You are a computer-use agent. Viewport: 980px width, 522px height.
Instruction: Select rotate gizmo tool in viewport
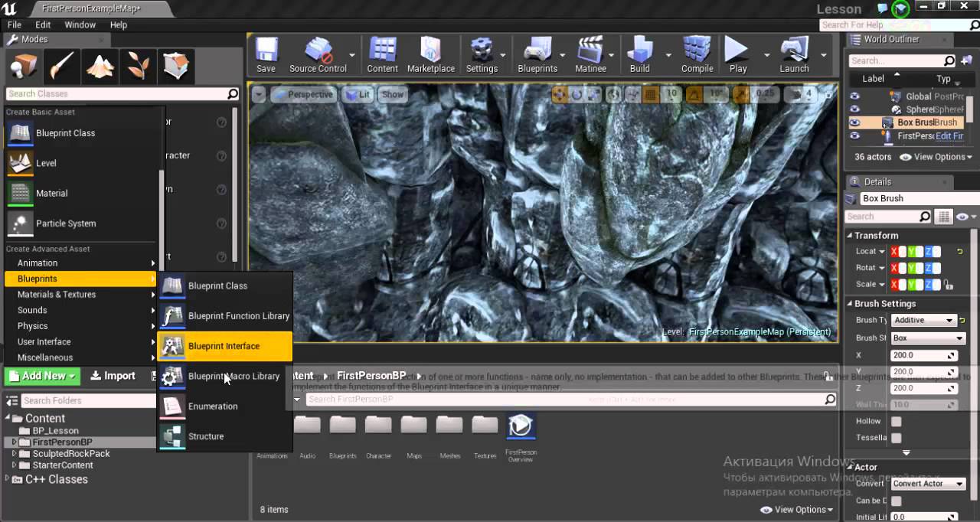[x=577, y=94]
